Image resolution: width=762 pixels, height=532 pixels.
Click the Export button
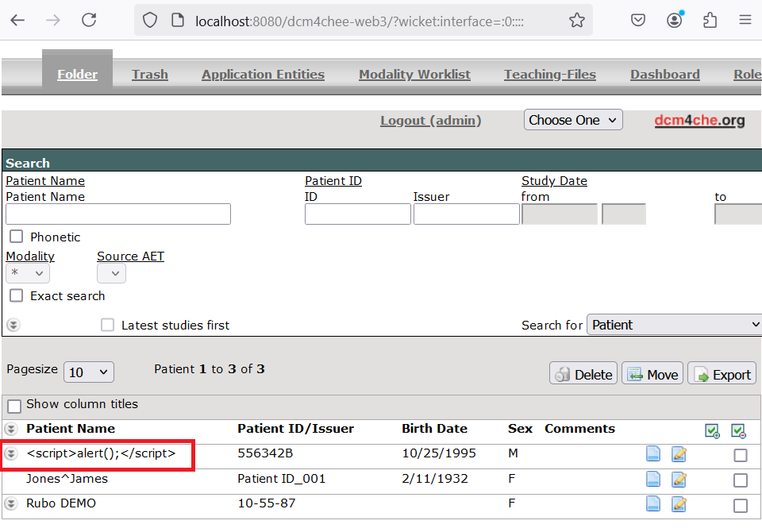click(x=722, y=373)
